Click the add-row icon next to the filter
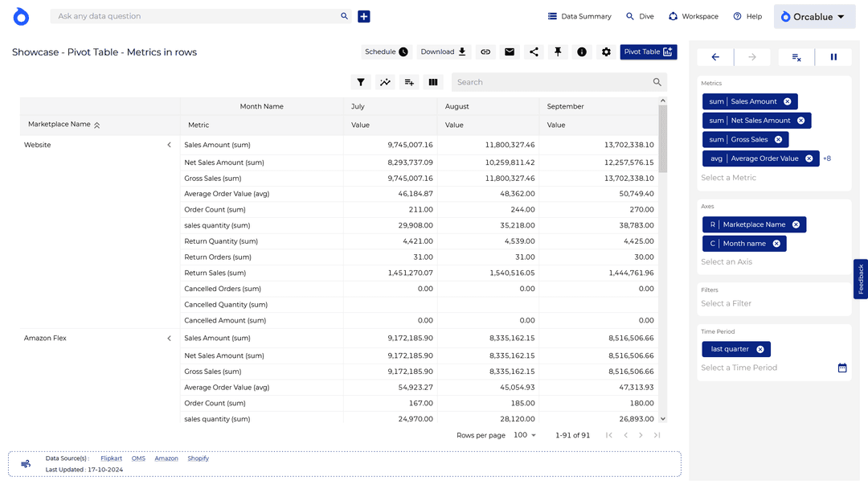This screenshot has height=489, width=868. [408, 82]
